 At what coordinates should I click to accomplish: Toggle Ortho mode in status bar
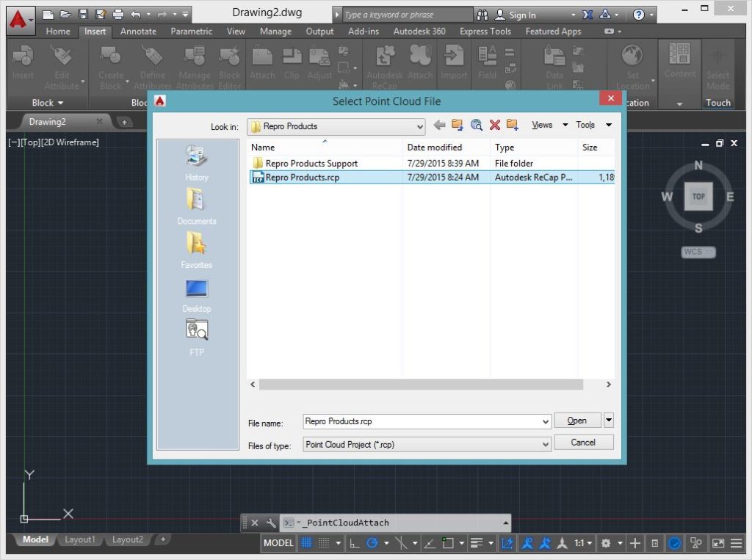coord(355,543)
